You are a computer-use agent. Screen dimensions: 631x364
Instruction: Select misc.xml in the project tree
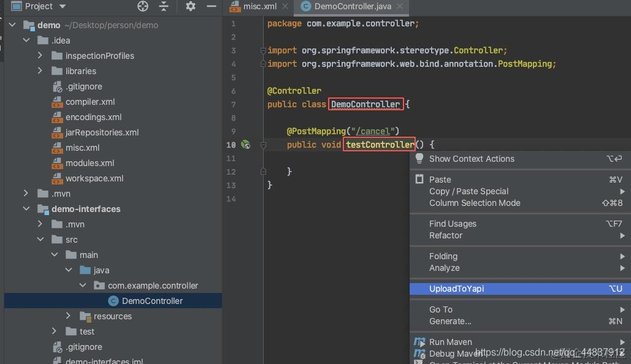pos(83,148)
